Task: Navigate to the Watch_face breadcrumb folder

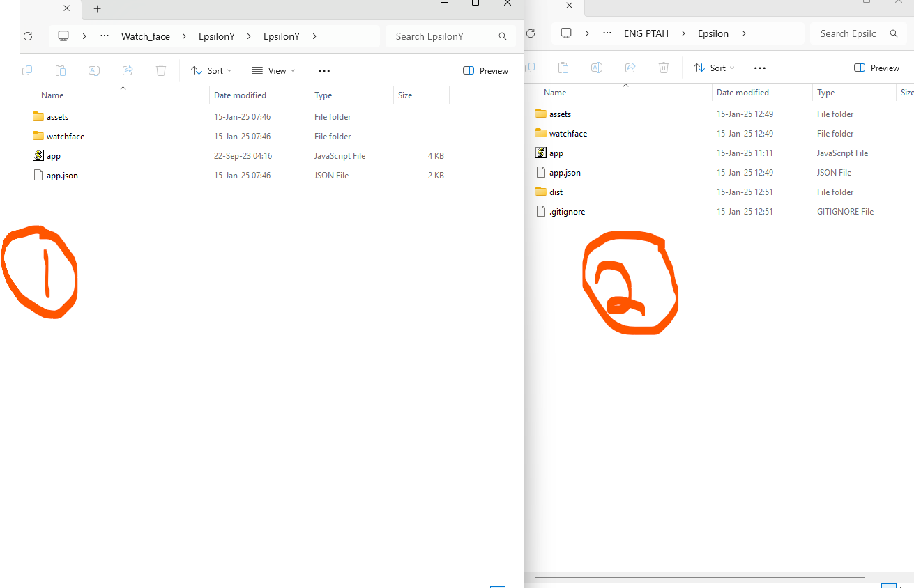Action: [x=146, y=36]
